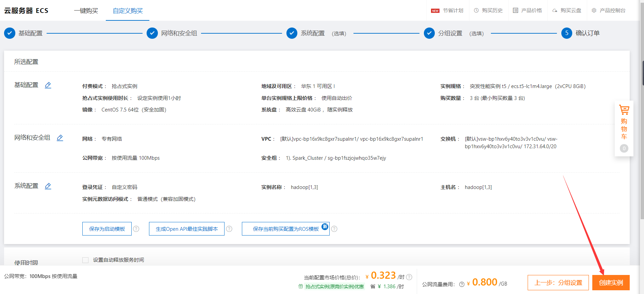Click the 省 ¥ 1.386 /时 savings text

387,287
